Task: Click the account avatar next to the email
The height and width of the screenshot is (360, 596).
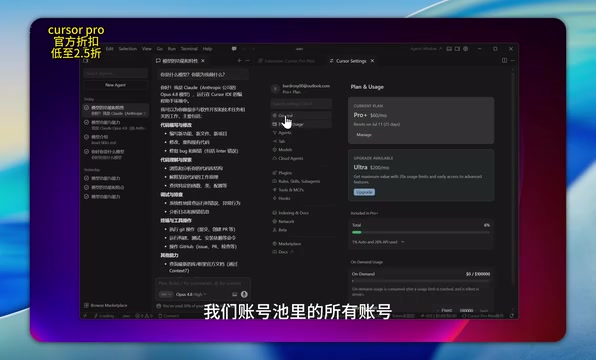Action: pos(275,89)
